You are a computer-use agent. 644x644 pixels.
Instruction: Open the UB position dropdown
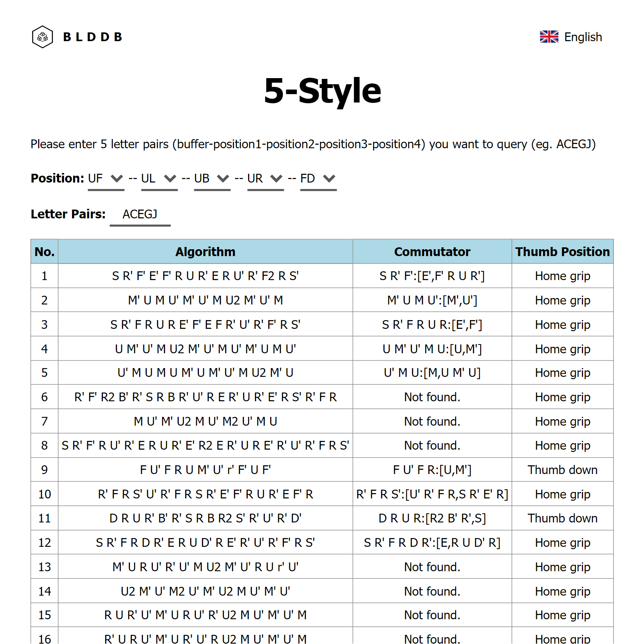coord(212,179)
